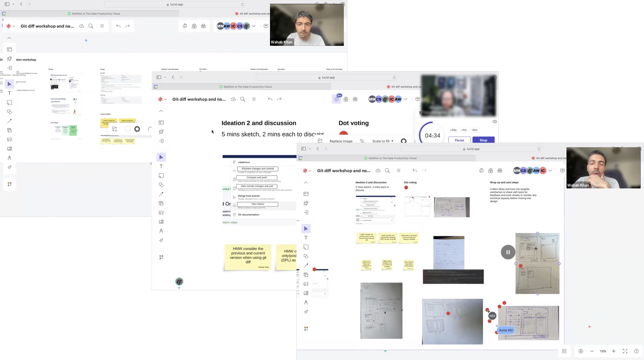This screenshot has height=360, width=644.
Task: Click the 04:34 timer progress ring
Action: [432, 135]
